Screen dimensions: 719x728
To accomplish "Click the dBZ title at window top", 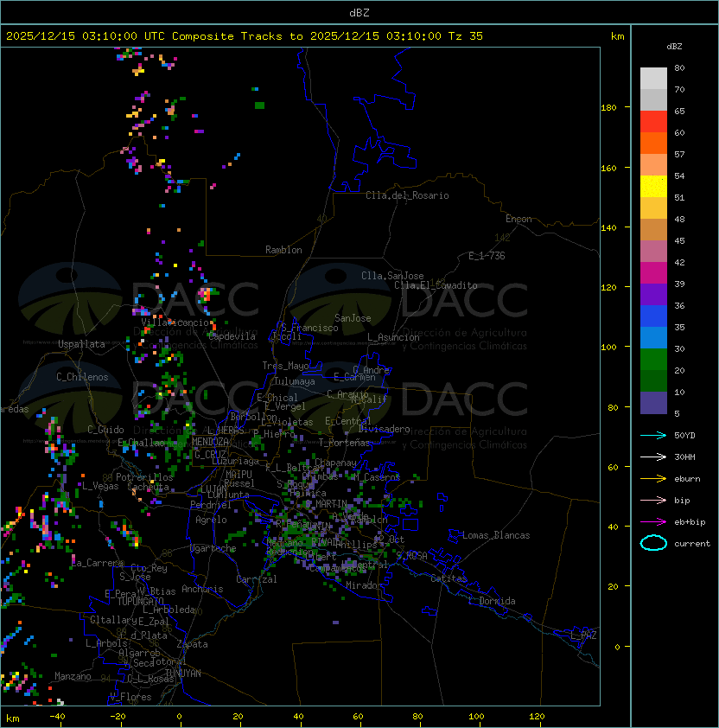I will pos(359,12).
